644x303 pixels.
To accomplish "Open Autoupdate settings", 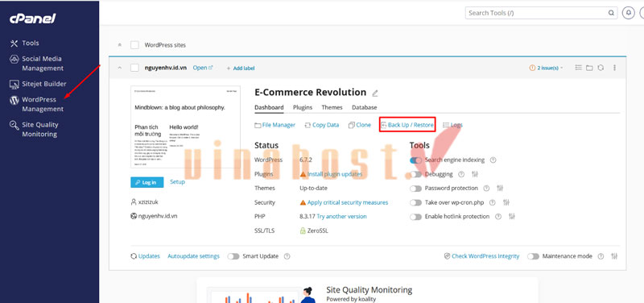I will coord(193,256).
